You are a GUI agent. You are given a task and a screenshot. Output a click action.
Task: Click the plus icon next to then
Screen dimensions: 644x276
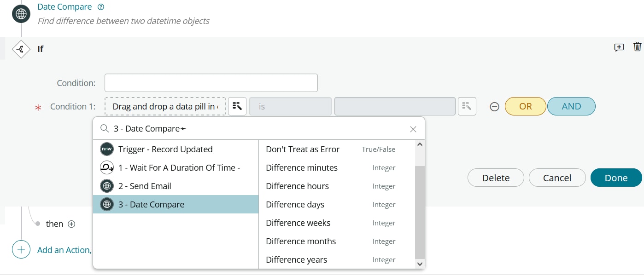click(x=71, y=224)
